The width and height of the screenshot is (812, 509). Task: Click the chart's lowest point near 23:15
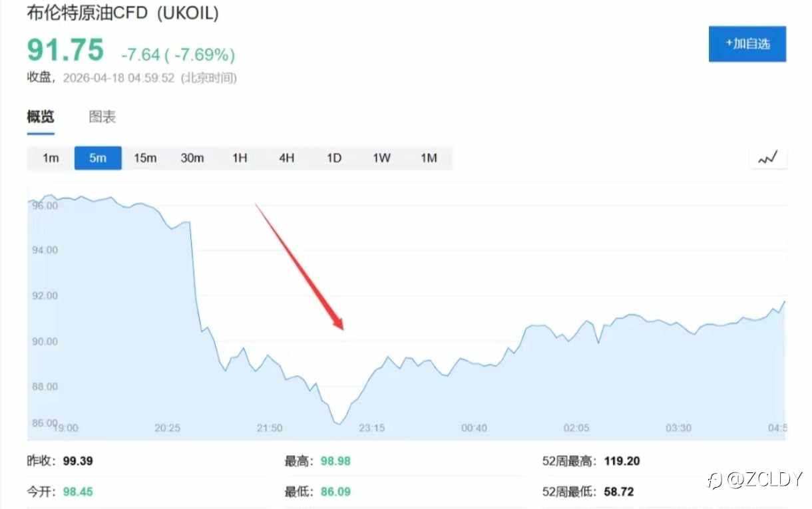(339, 423)
